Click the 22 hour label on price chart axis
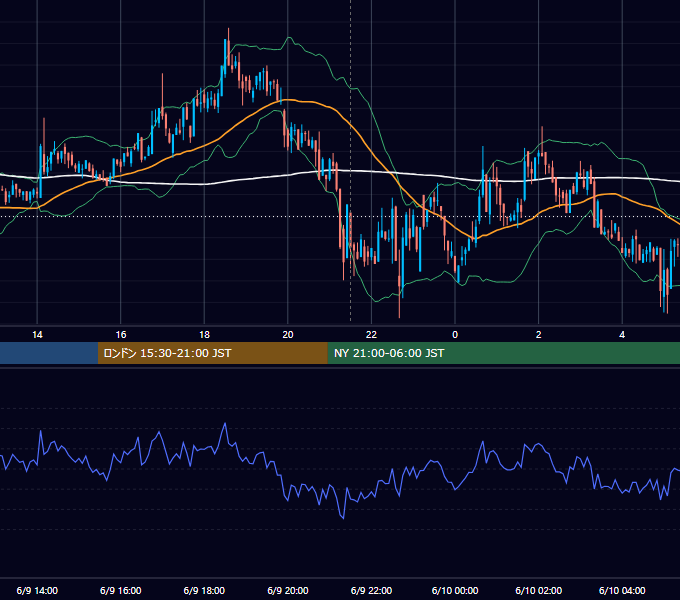Screen dimensions: 680x600 coord(371,335)
